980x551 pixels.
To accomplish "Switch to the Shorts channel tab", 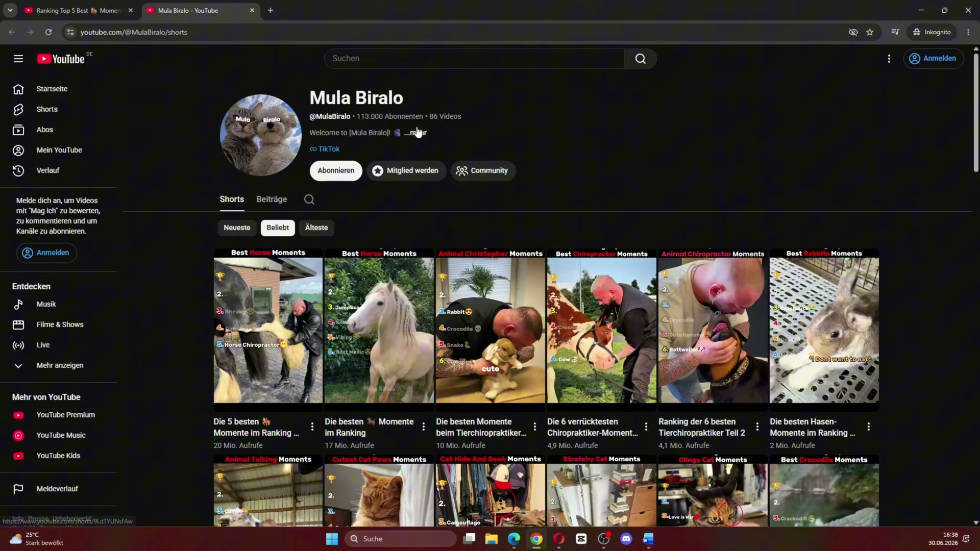I will pos(232,199).
